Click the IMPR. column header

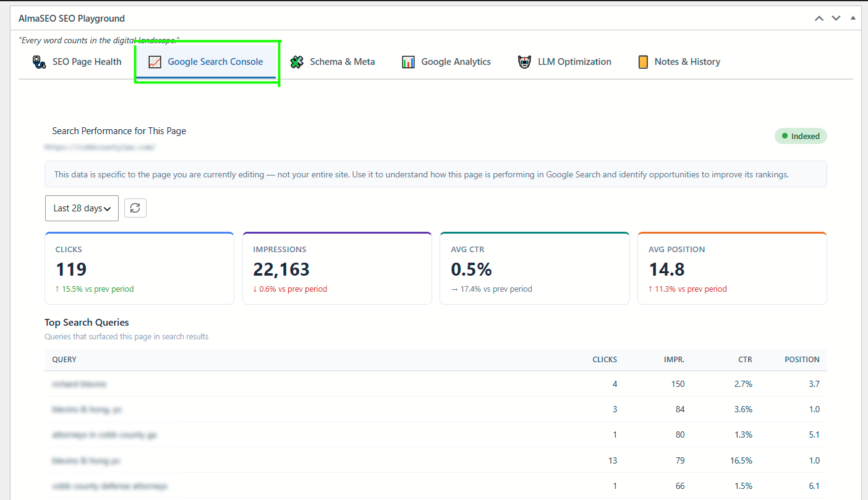[674, 360]
